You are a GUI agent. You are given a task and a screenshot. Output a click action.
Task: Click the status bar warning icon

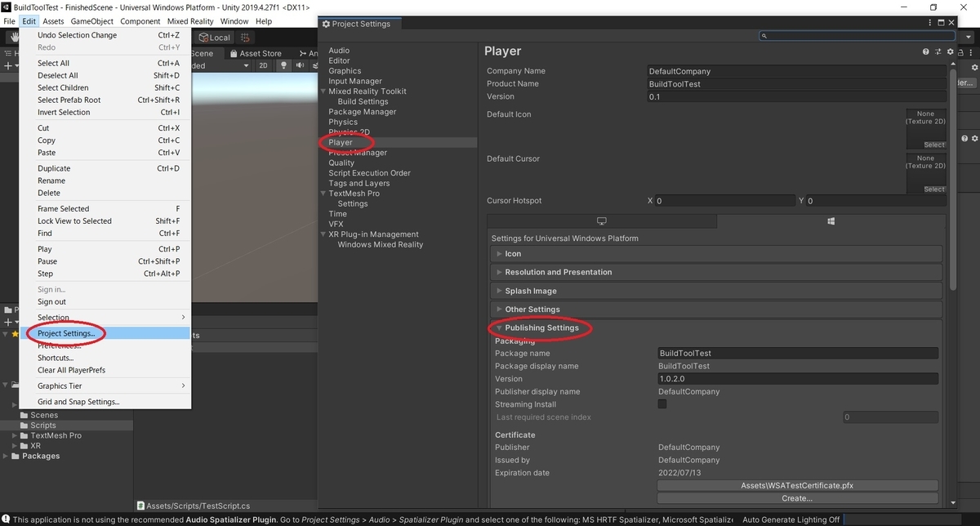7,519
